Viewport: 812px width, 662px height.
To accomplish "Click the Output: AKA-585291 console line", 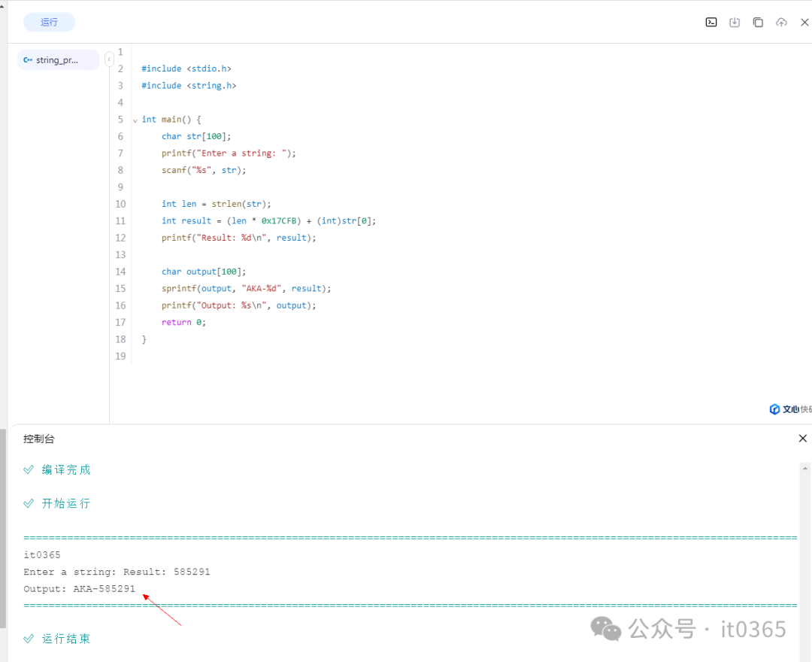I will (x=80, y=589).
